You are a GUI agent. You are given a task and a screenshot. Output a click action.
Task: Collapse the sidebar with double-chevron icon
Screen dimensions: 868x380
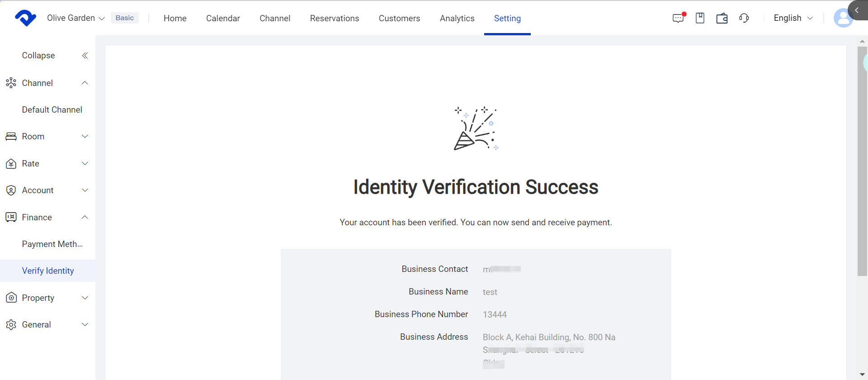[x=85, y=56]
